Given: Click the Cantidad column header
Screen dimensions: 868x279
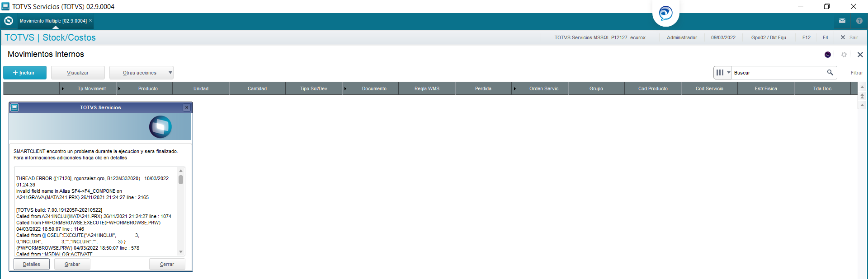Looking at the screenshot, I should pyautogui.click(x=257, y=88).
